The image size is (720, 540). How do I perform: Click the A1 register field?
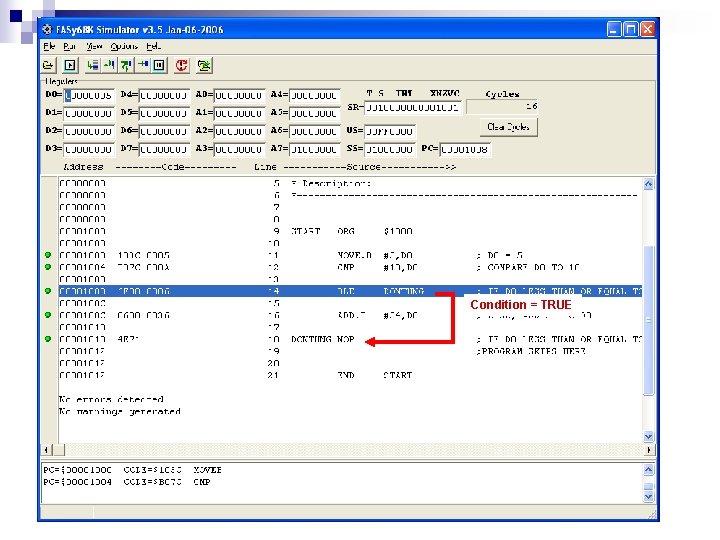(x=239, y=113)
